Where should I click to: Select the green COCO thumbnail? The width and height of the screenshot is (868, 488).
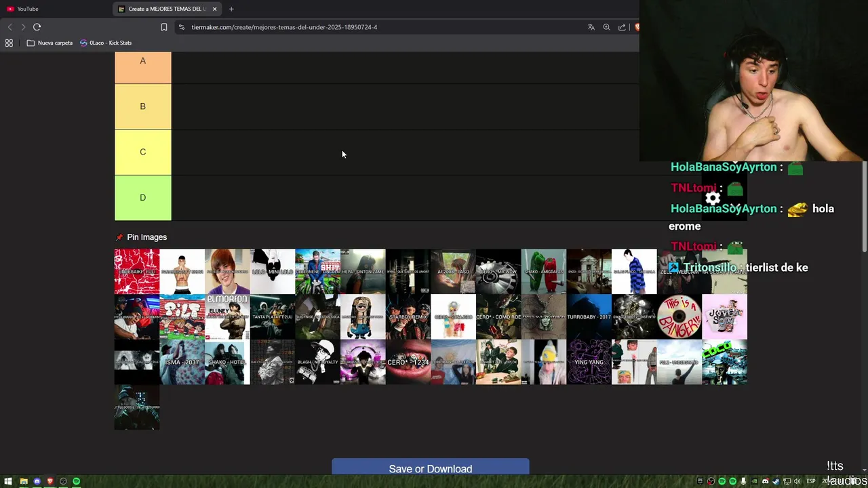click(724, 362)
